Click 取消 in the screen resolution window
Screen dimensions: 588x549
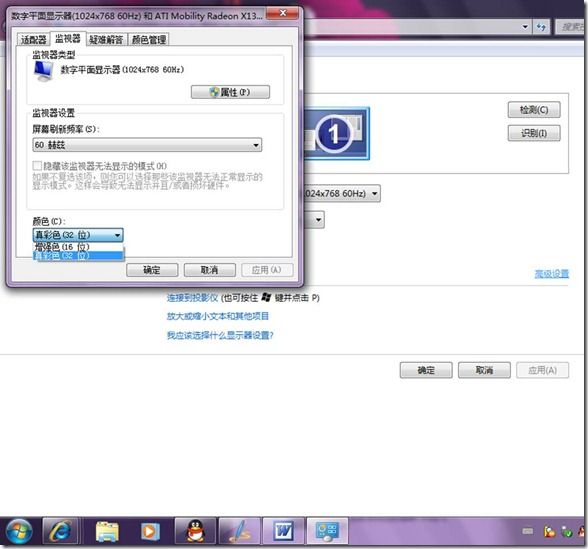tap(484, 370)
